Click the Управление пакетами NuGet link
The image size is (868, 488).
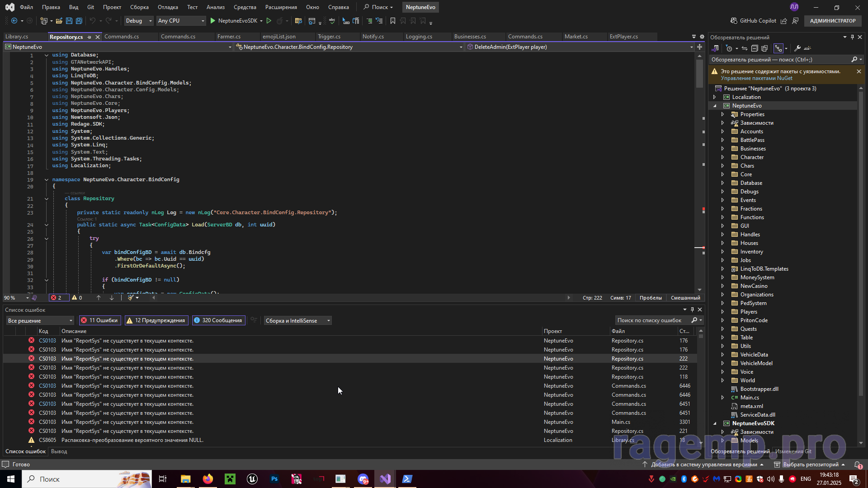[x=756, y=78]
